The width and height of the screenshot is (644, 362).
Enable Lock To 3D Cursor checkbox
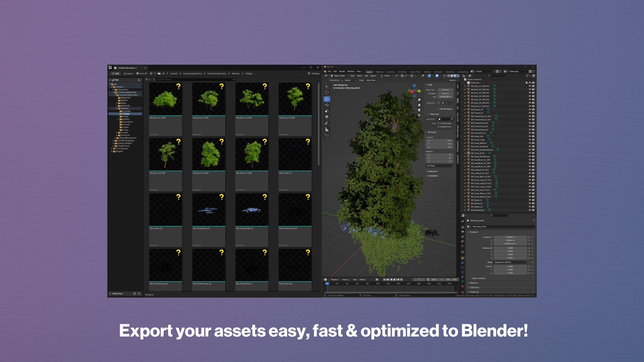click(x=438, y=123)
